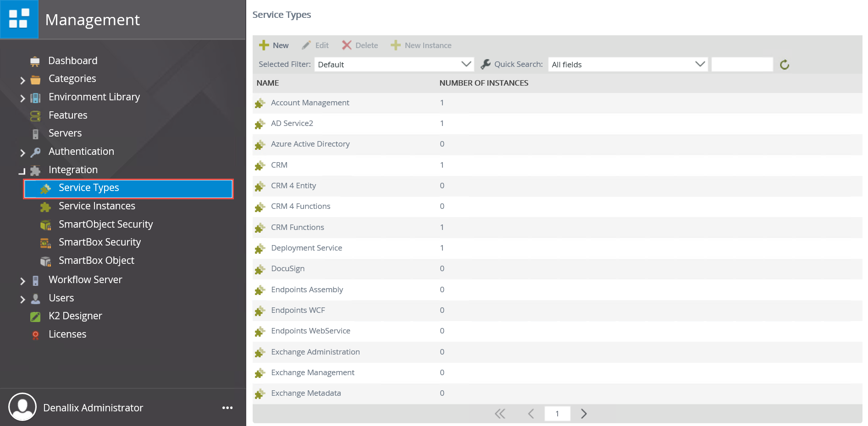Select Service Types in the tree
868x426 pixels.
pyautogui.click(x=128, y=189)
